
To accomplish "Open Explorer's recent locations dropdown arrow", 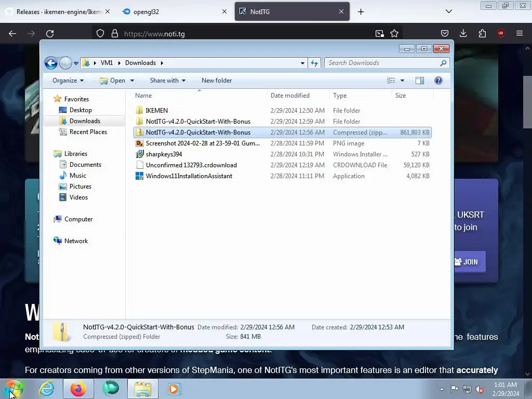I will click(x=76, y=63).
